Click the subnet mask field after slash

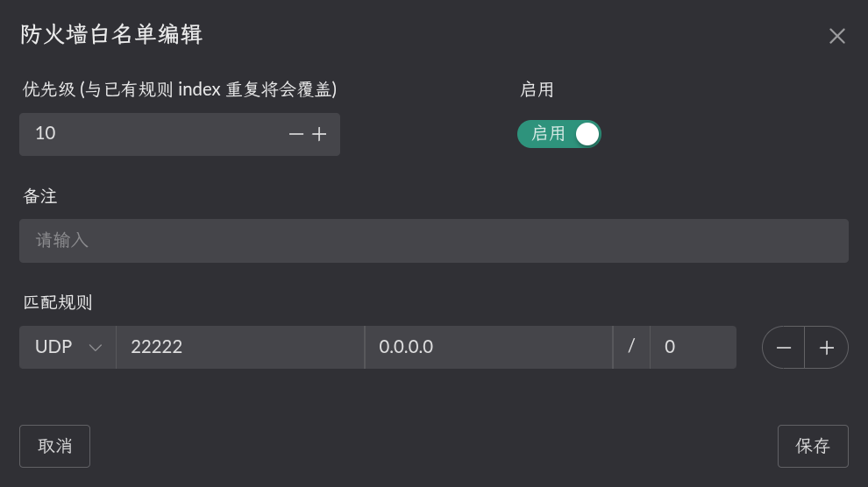coord(693,348)
